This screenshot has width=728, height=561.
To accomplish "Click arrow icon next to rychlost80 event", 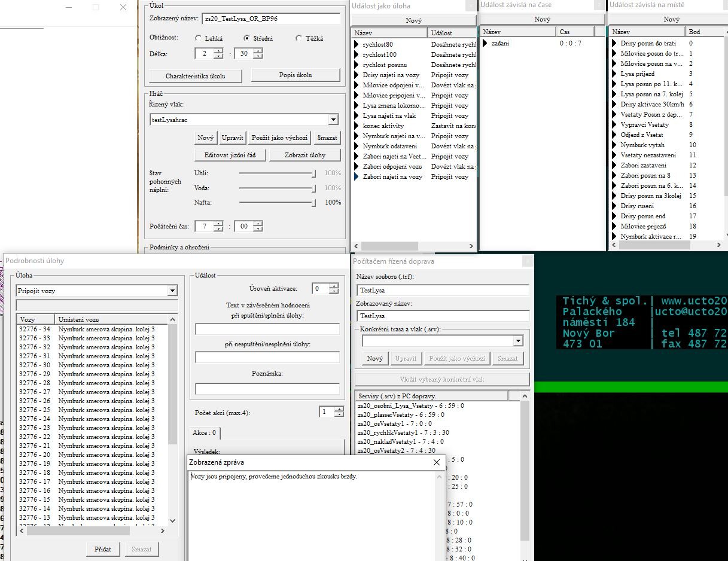I will [x=357, y=45].
